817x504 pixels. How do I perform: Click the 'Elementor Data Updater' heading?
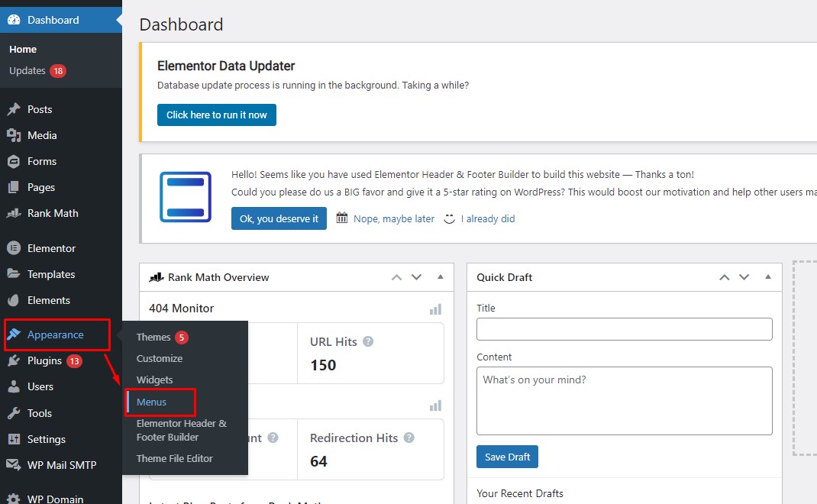tap(226, 66)
